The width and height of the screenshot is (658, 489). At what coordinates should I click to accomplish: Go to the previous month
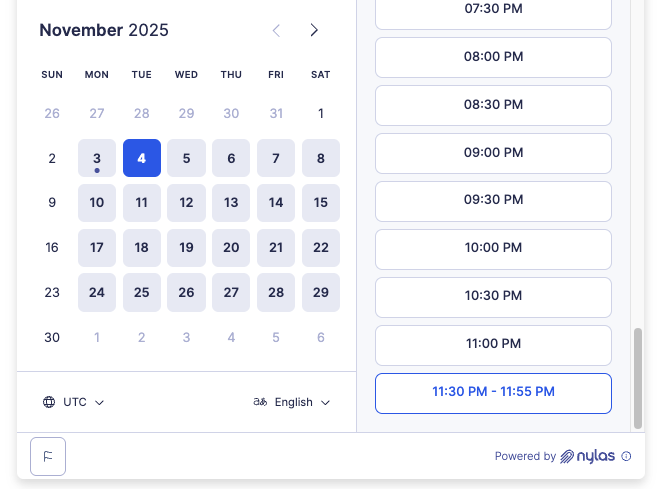click(x=277, y=30)
